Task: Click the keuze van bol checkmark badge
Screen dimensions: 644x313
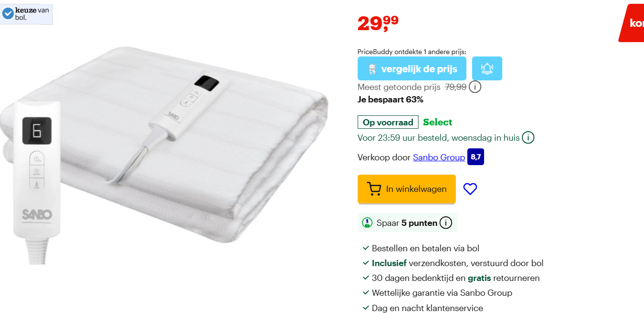Action: point(8,13)
